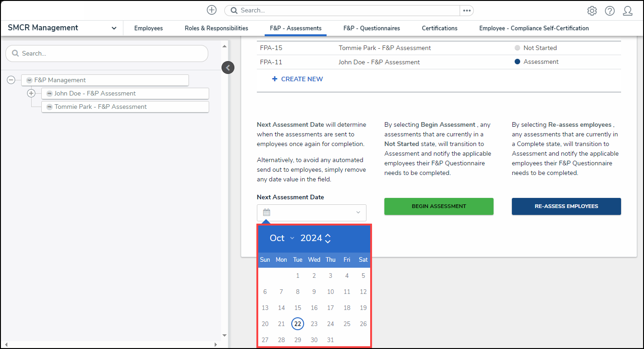Collapse the F&P Management tree node

coord(11,80)
